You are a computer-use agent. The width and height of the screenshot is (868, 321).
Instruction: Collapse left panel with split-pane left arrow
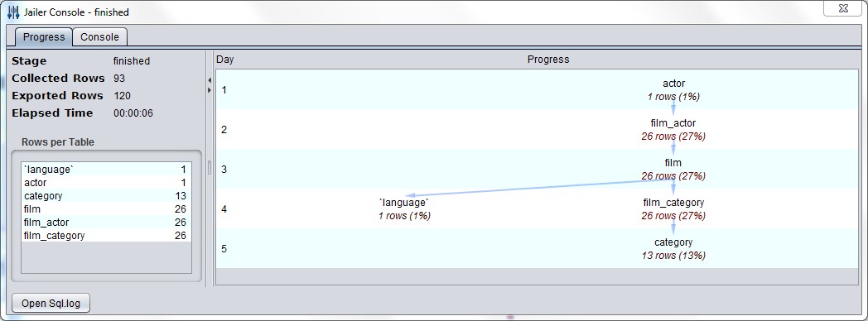[210, 81]
